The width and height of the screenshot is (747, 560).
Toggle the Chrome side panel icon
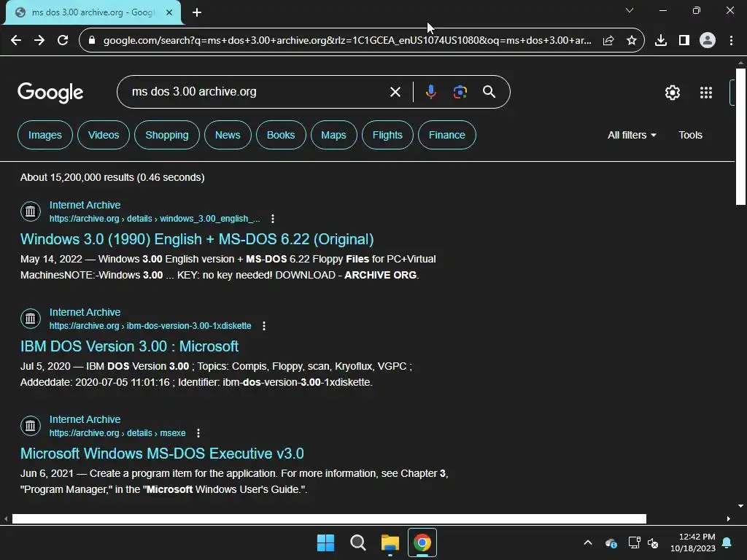point(684,41)
